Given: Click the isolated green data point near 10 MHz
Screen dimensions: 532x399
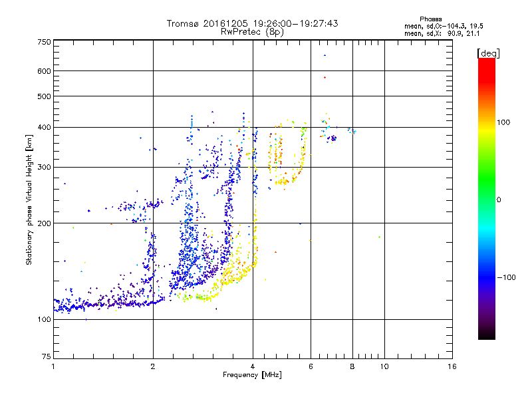Looking at the screenshot, I should pyautogui.click(x=379, y=237).
